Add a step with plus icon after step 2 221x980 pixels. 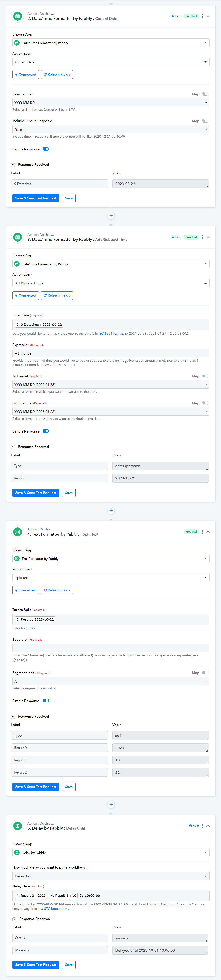(x=111, y=216)
